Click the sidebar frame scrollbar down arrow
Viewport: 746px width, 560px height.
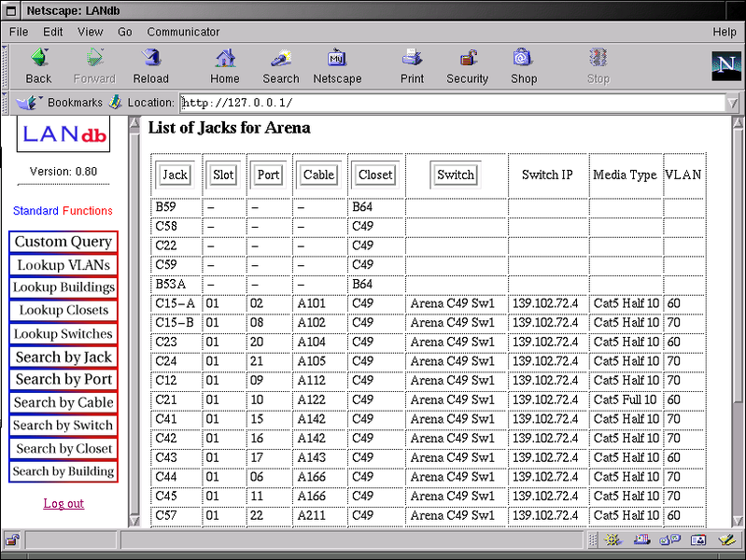(134, 521)
